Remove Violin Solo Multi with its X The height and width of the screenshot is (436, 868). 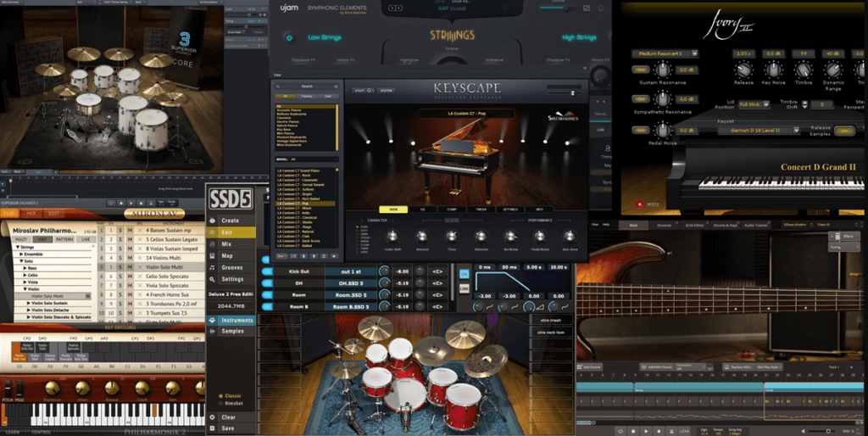click(x=140, y=267)
